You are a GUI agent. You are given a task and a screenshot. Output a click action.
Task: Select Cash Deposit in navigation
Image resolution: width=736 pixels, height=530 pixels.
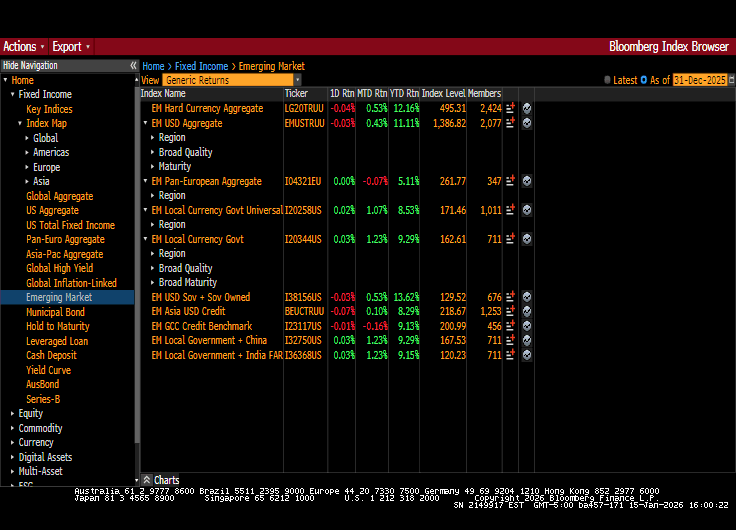tap(51, 355)
